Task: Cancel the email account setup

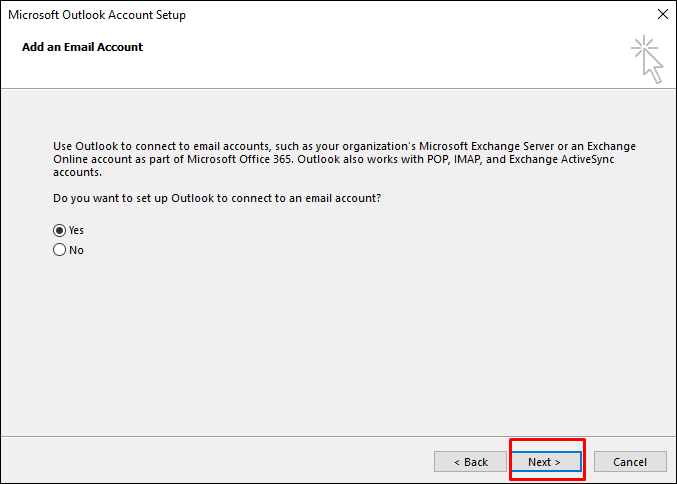Action: 630,462
